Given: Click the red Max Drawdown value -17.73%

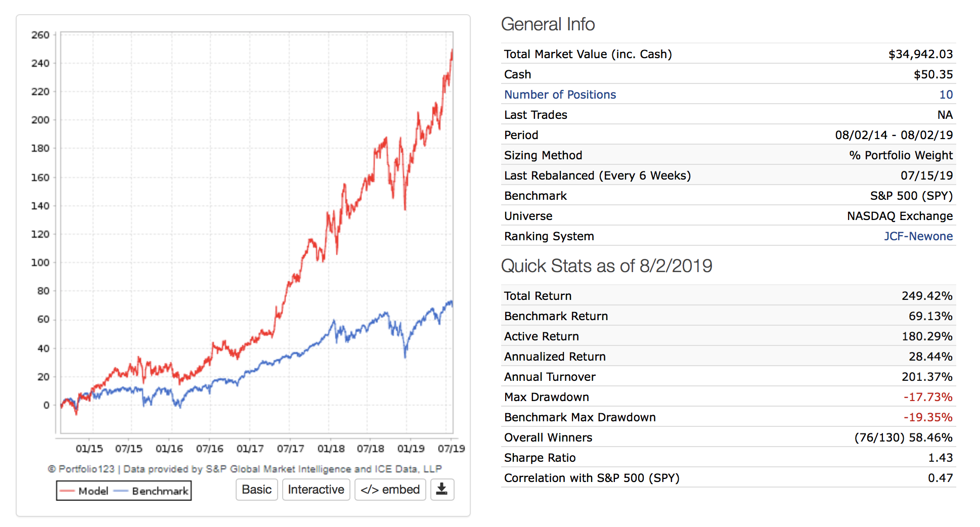Looking at the screenshot, I should click(x=928, y=397).
